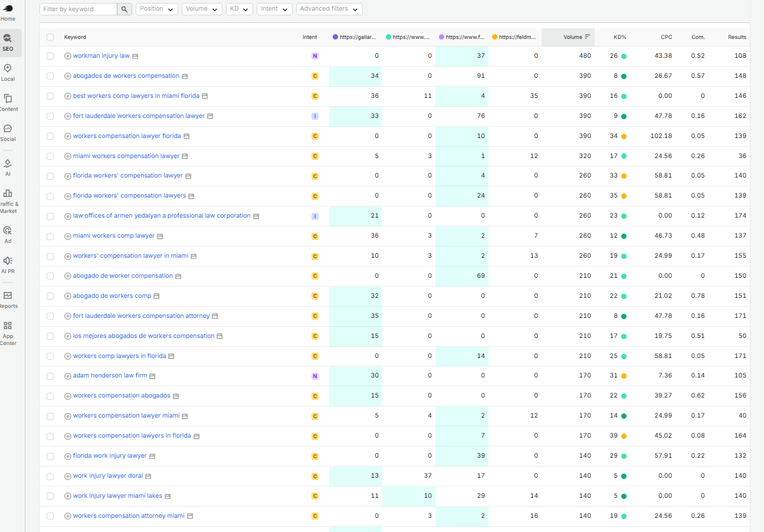Sort the table by the Volume column header
764x532 pixels.
pyautogui.click(x=576, y=37)
